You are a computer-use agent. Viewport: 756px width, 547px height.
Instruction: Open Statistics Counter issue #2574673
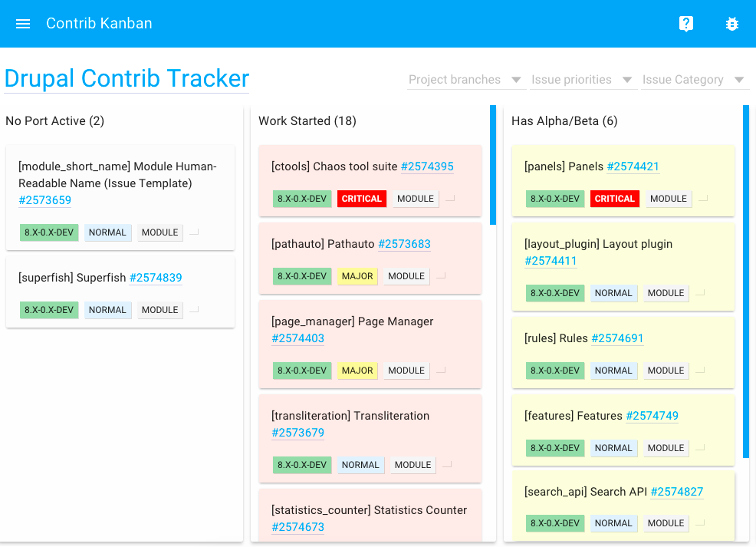298,527
